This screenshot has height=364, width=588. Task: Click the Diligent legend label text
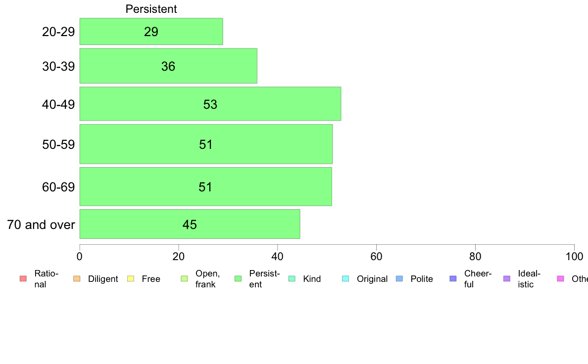(103, 279)
